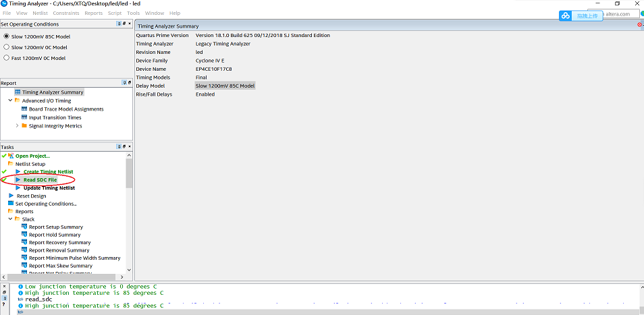Select Fast 1200mV 0C Model radio button
The image size is (644, 315).
[6, 58]
